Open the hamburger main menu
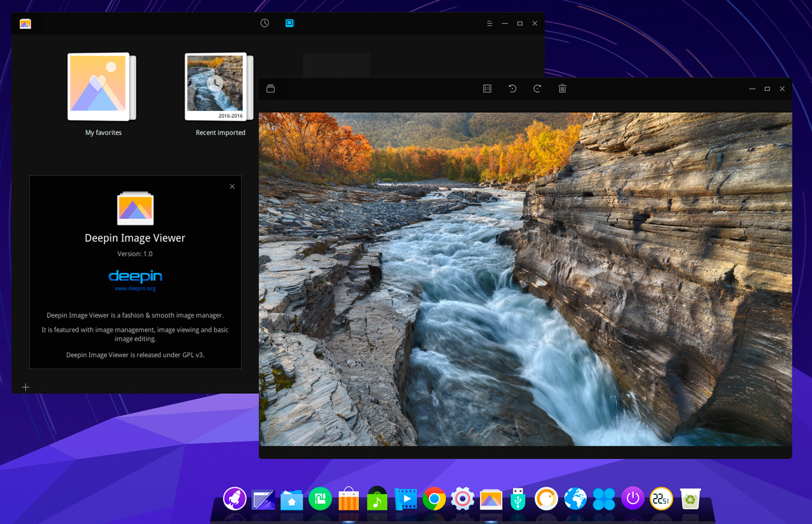The image size is (812, 524). [490, 23]
